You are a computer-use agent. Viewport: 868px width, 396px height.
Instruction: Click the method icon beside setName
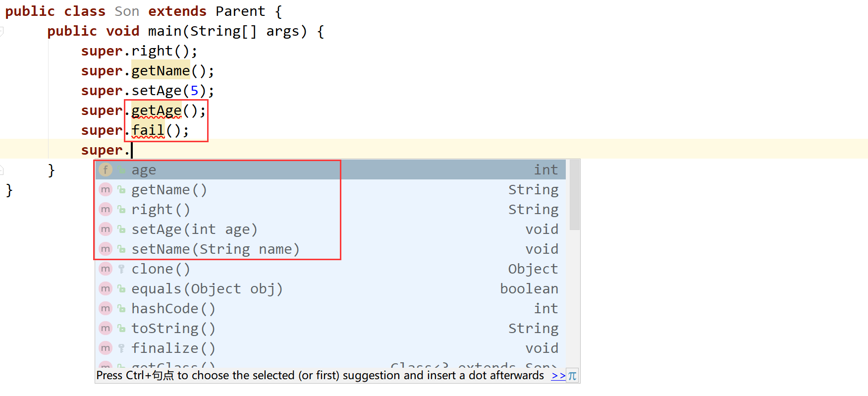point(106,249)
